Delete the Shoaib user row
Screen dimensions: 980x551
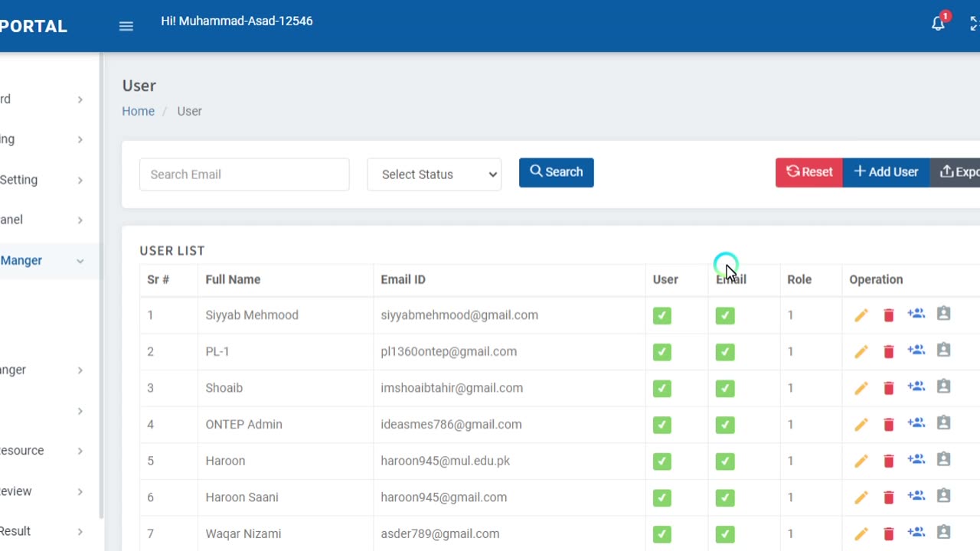point(889,388)
